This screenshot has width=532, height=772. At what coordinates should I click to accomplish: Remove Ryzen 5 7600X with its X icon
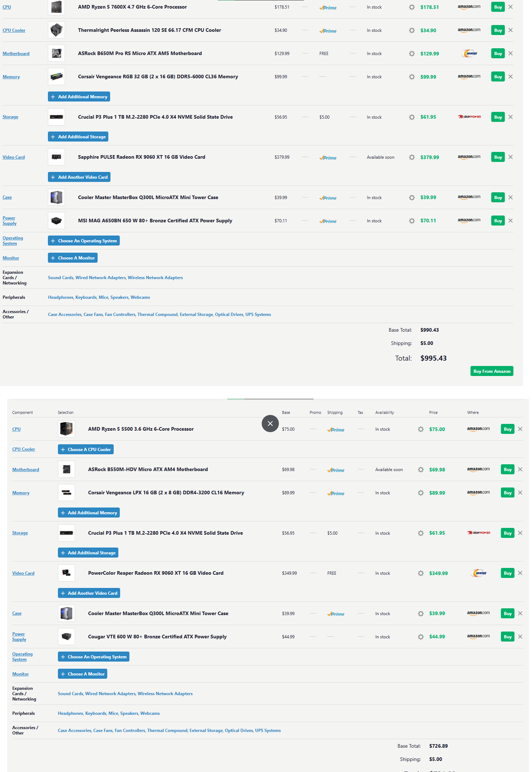pos(511,7)
